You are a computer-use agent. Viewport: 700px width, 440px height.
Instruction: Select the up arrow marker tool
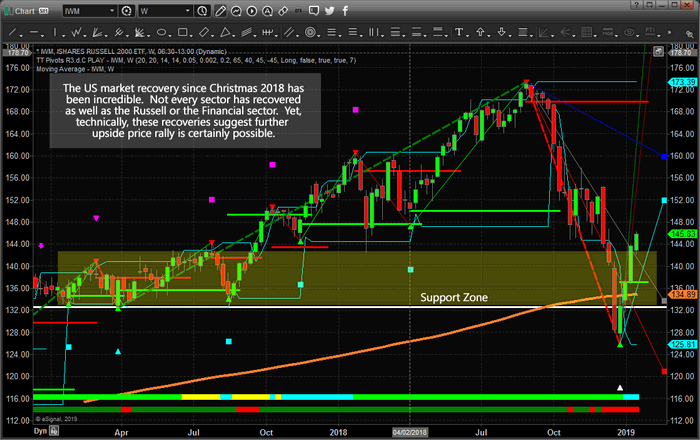[x=480, y=32]
